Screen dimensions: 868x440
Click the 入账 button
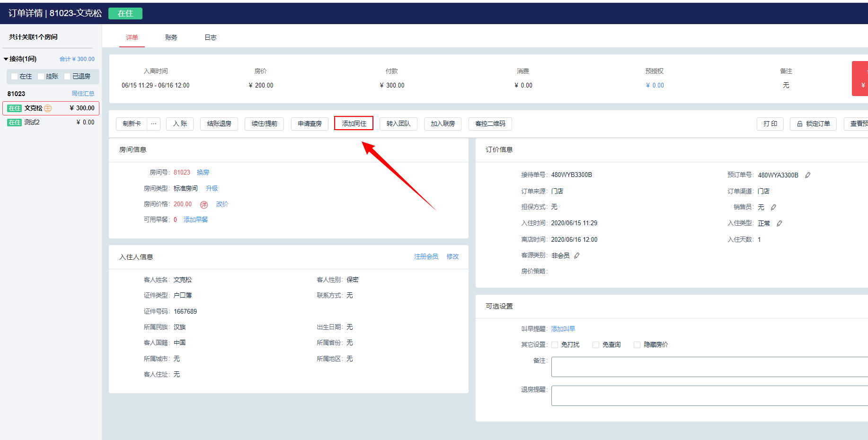180,123
